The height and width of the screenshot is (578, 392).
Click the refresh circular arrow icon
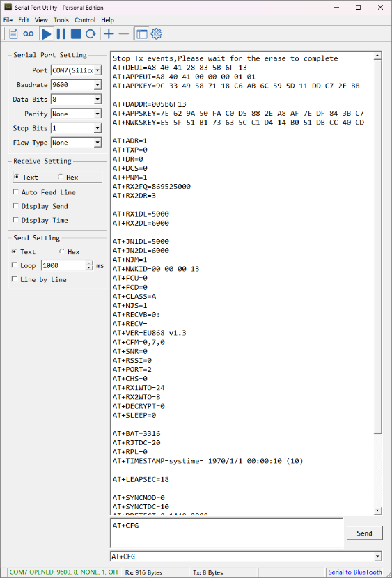(x=91, y=34)
